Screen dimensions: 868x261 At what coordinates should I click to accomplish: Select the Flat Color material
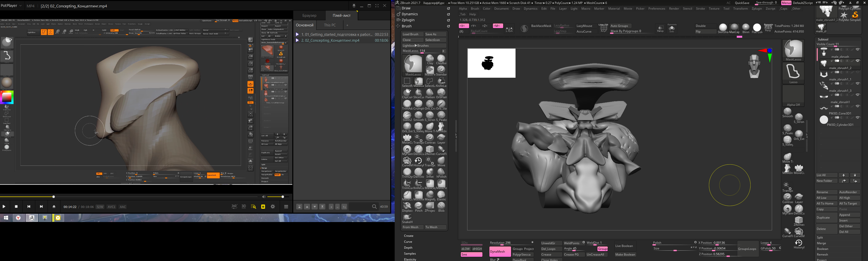click(x=757, y=29)
